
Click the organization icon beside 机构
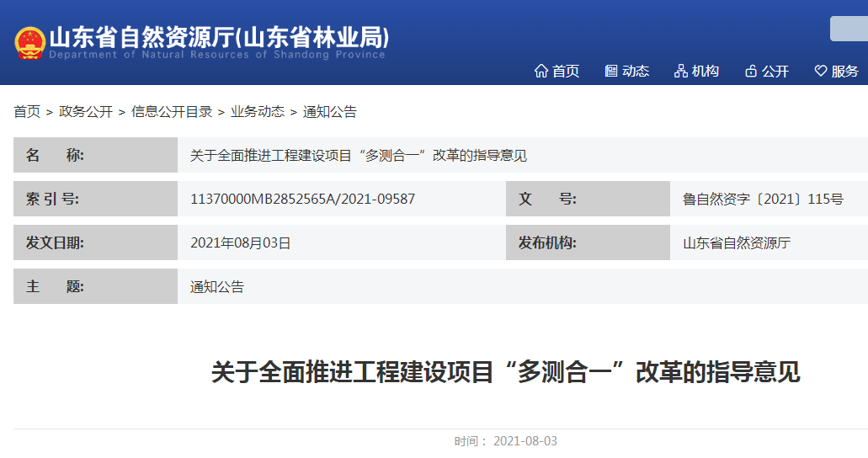click(x=681, y=71)
